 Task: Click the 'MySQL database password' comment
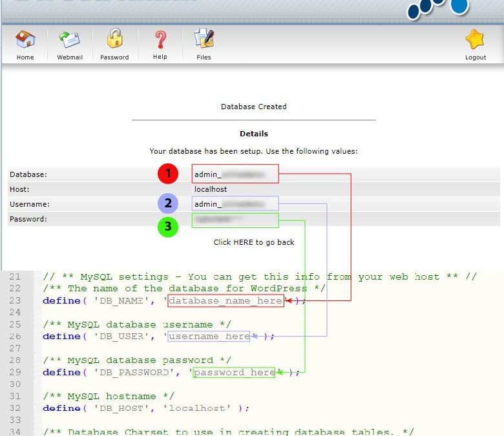(x=137, y=360)
